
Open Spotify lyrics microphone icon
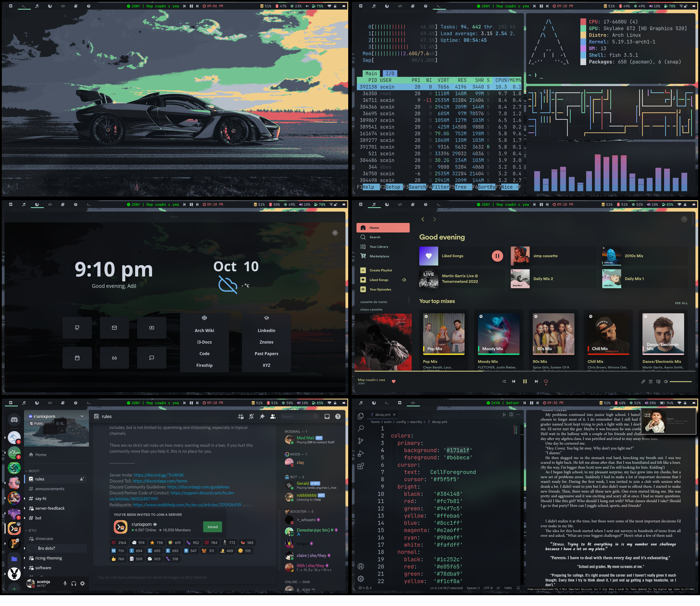click(x=643, y=381)
